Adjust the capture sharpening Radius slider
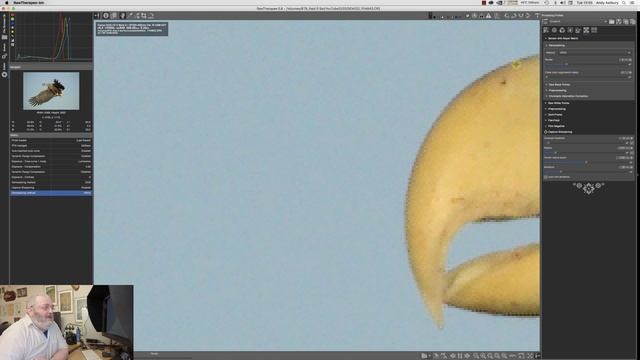This screenshot has height=360, width=640. coord(584,153)
